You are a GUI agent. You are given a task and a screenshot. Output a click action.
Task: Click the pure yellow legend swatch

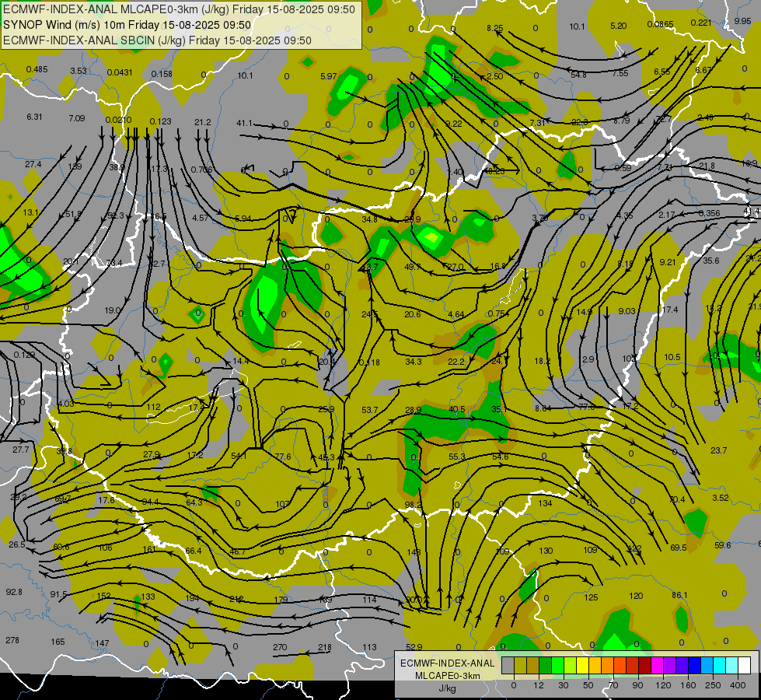click(583, 665)
